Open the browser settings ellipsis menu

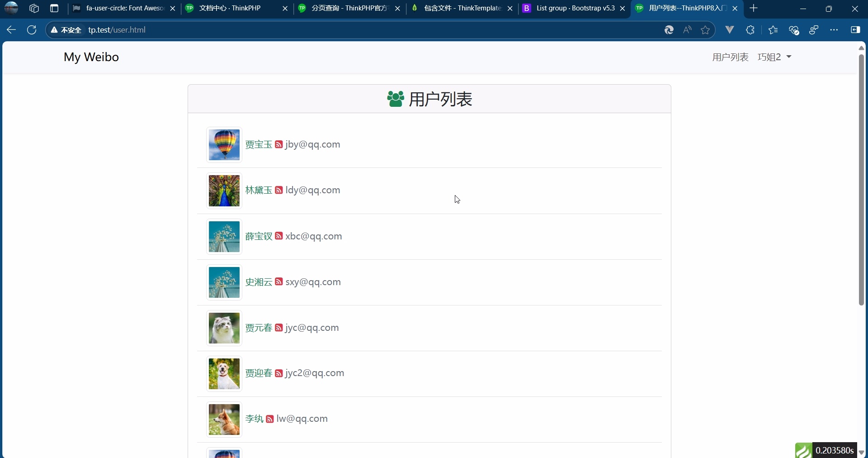click(x=834, y=30)
